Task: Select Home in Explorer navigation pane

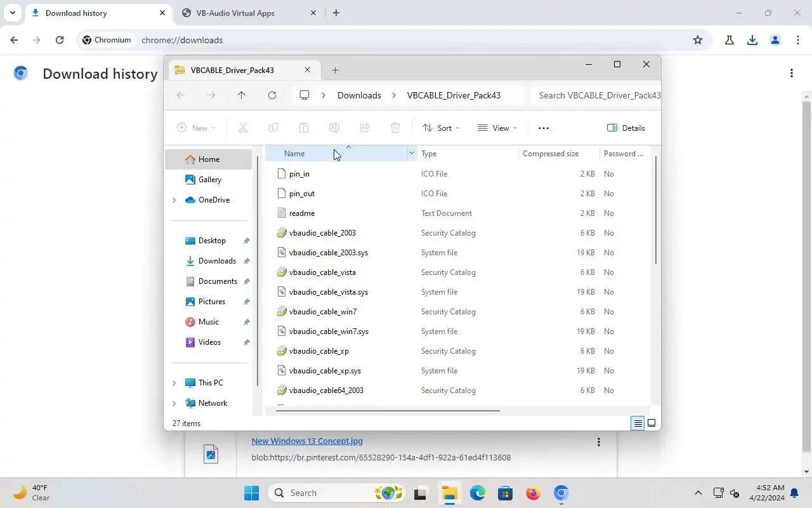Action: 209,159
